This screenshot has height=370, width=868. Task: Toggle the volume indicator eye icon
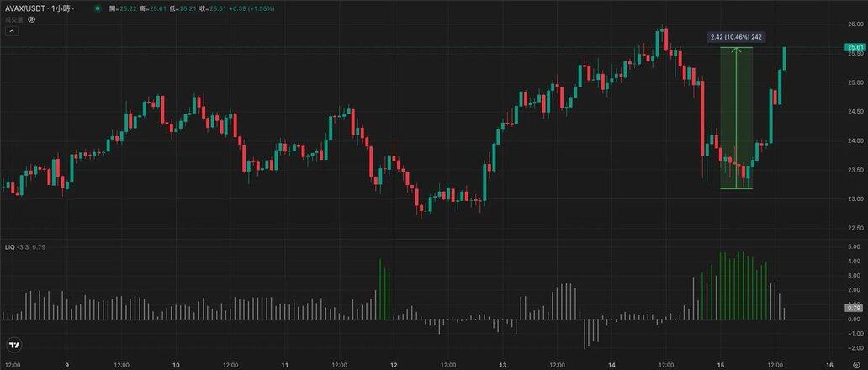32,19
